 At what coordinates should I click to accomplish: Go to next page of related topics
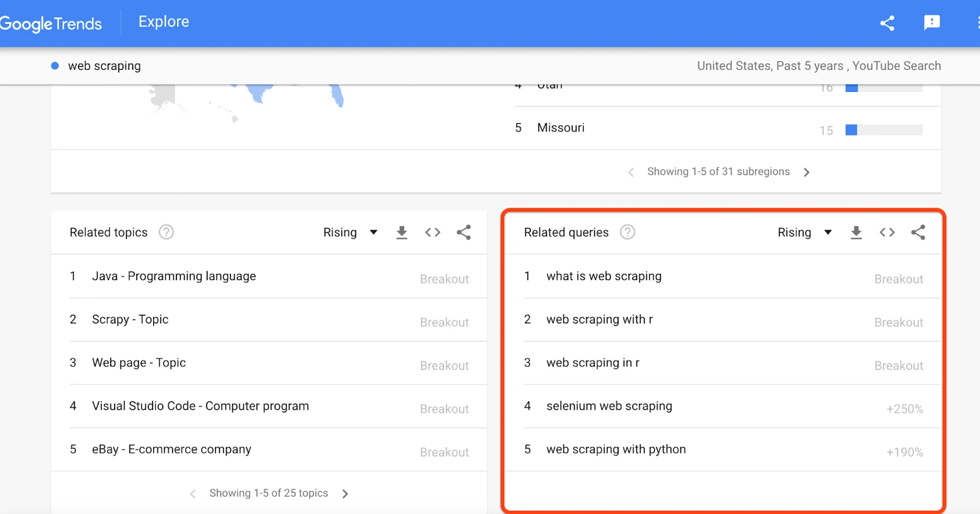tap(345, 494)
